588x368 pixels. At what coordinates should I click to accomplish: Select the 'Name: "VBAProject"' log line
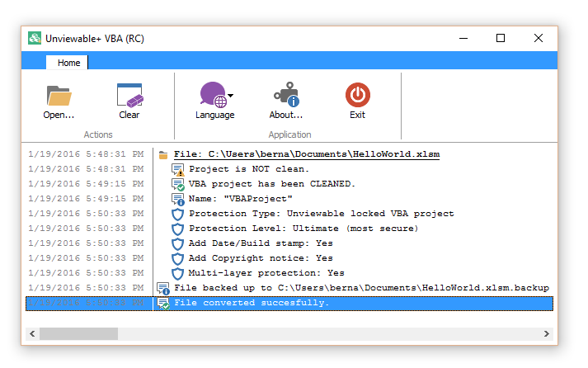pyautogui.click(x=240, y=199)
